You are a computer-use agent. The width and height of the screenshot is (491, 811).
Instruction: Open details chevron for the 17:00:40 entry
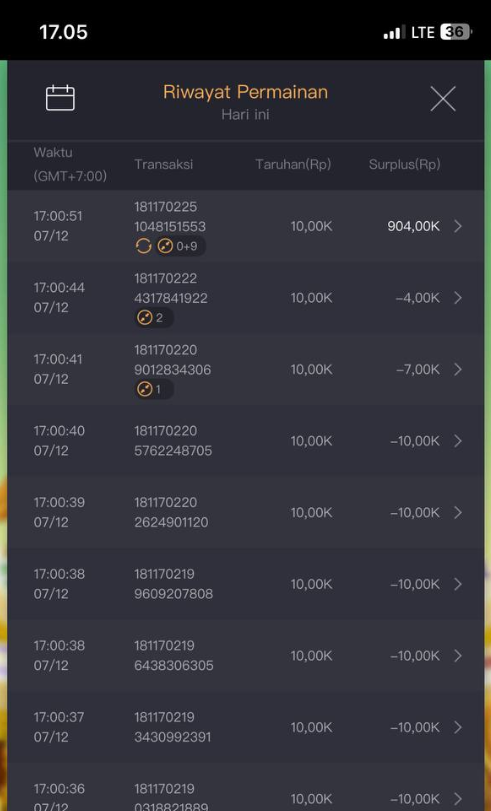point(458,441)
